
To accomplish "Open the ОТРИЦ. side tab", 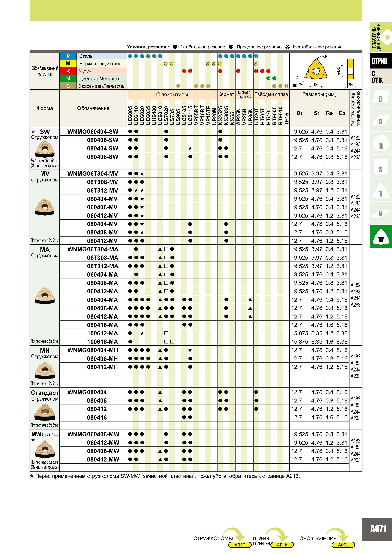I will [x=381, y=61].
